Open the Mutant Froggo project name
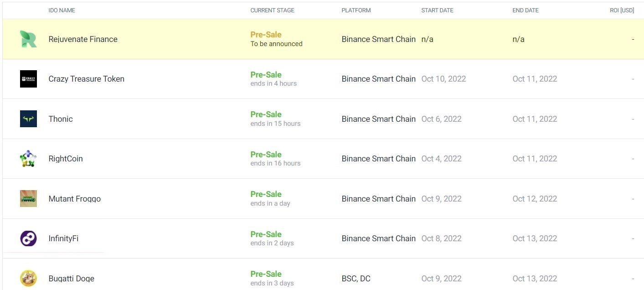 coord(74,199)
